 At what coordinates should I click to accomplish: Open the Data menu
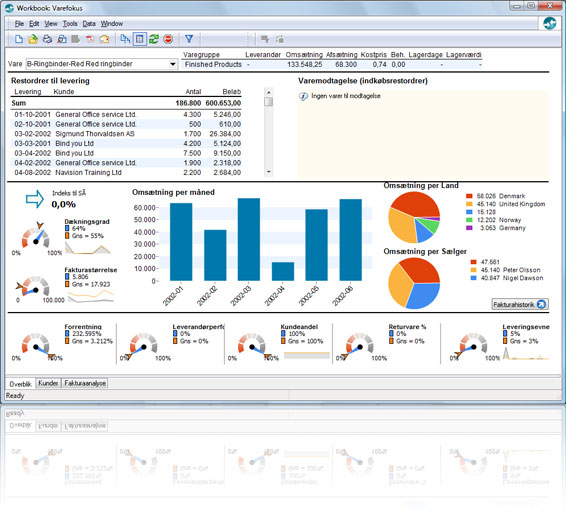click(x=89, y=24)
